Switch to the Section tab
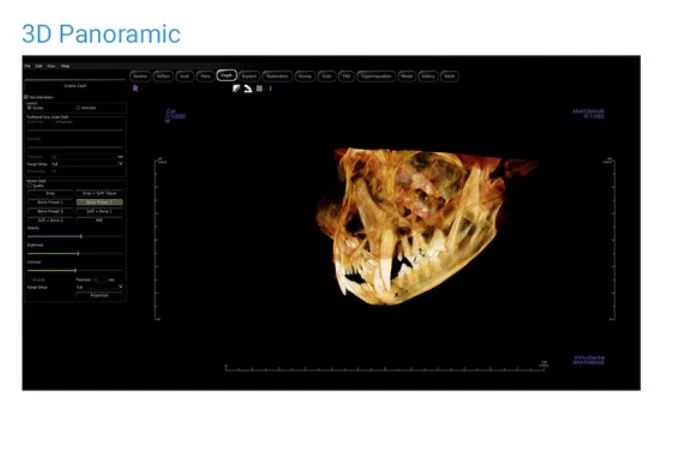Screen dimensions: 679x458 pos(141,75)
